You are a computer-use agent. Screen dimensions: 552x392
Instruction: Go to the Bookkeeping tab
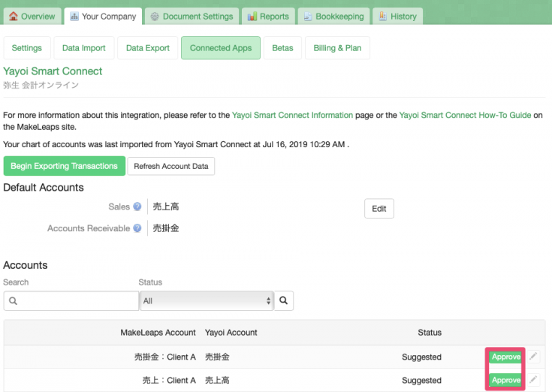tap(333, 17)
